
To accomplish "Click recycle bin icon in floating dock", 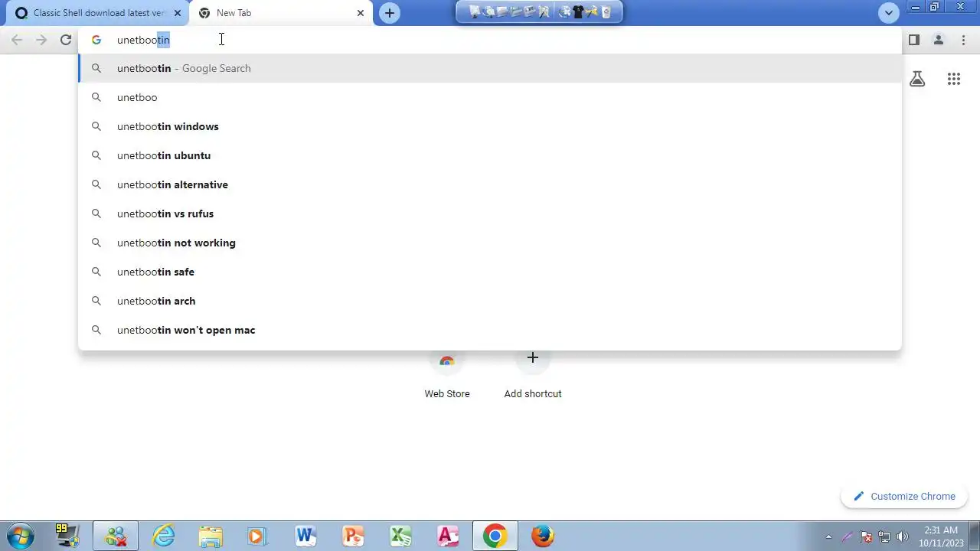I will pyautogui.click(x=606, y=11).
